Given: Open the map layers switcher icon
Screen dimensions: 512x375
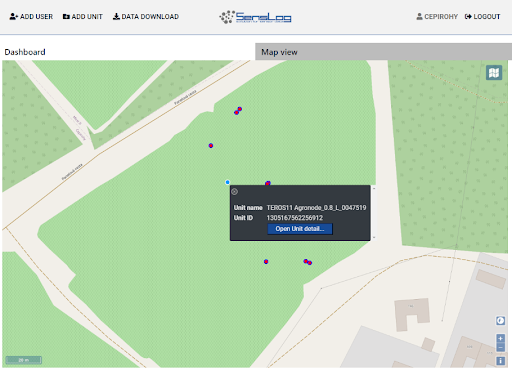Looking at the screenshot, I should click(494, 72).
